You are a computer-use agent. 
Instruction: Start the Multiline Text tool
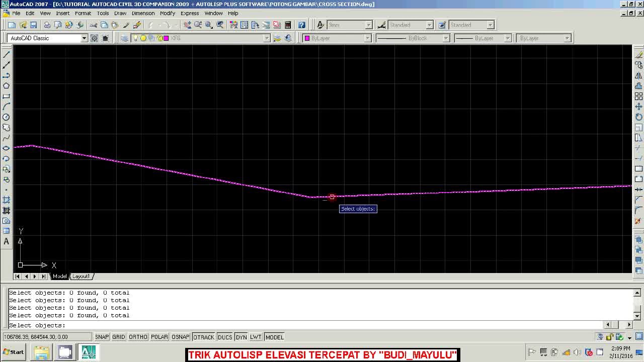coord(6,241)
